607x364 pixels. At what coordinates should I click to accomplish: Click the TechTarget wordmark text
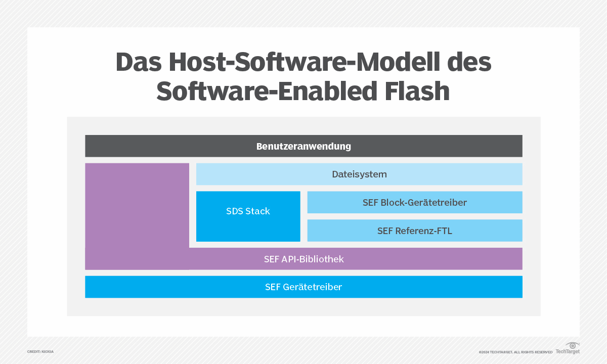pos(568,351)
